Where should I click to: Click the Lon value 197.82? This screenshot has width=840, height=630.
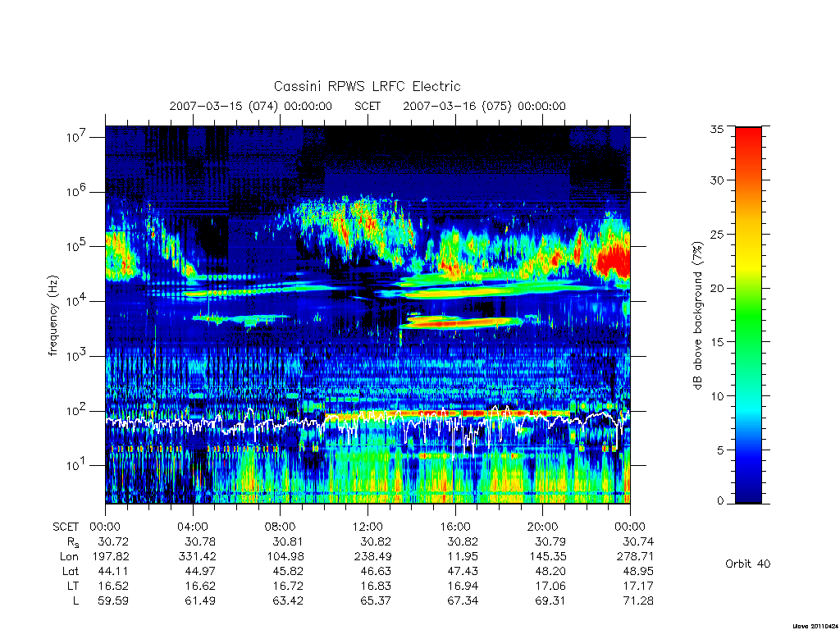coord(111,557)
